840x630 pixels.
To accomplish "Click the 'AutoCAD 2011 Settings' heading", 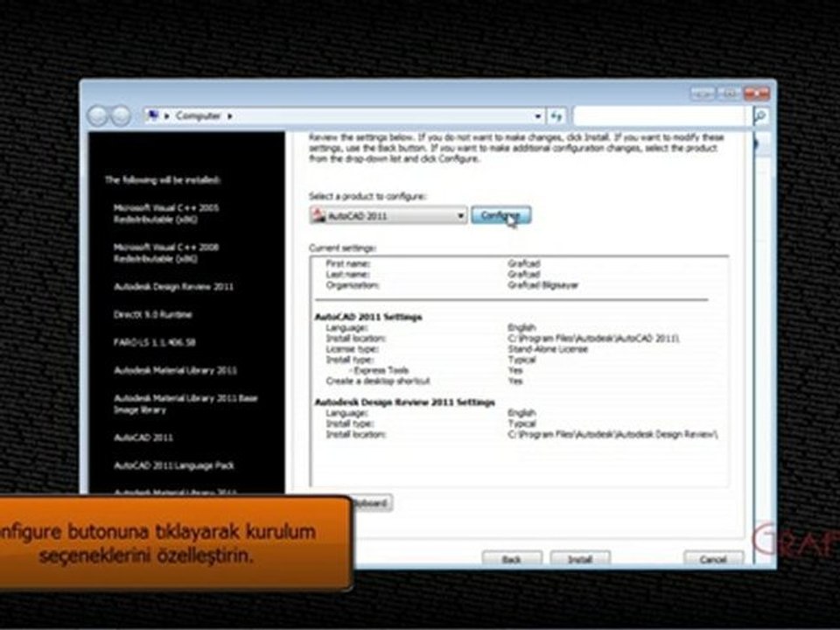I will tap(368, 317).
